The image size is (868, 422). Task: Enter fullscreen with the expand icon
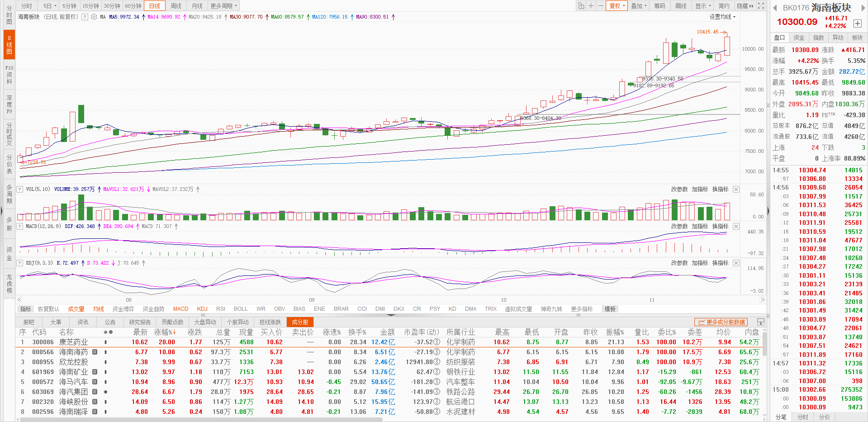[x=761, y=6]
